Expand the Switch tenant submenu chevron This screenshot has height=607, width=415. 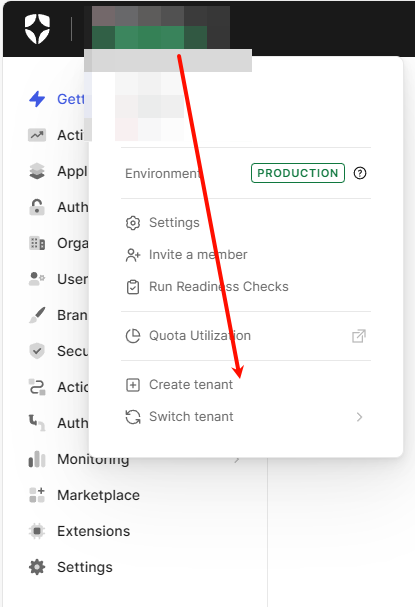click(359, 417)
